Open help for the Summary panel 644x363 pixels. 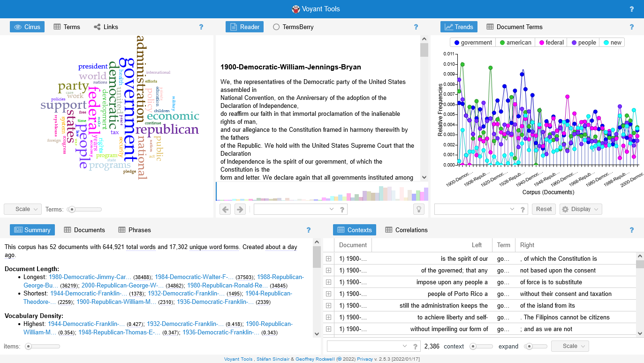(308, 230)
